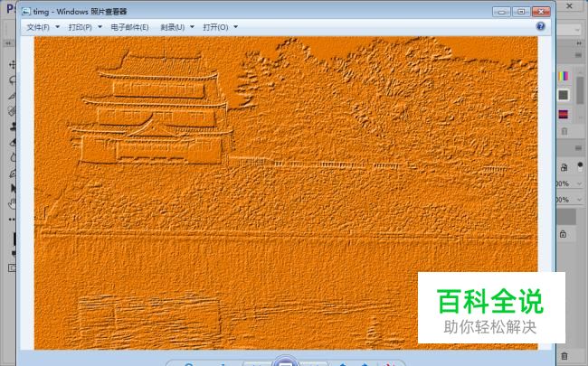
Task: Select Photoshop Hand tool
Action: pyautogui.click(x=13, y=204)
